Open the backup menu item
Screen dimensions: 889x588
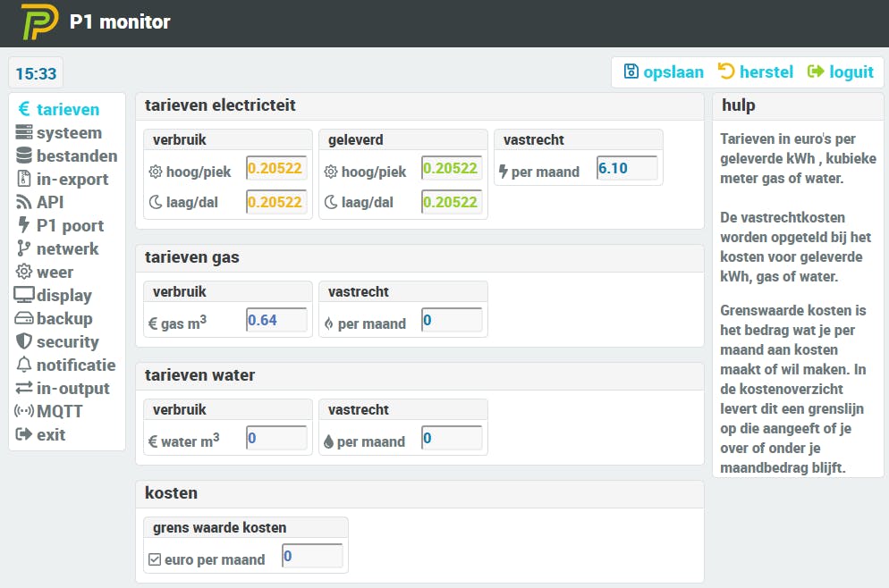point(63,319)
